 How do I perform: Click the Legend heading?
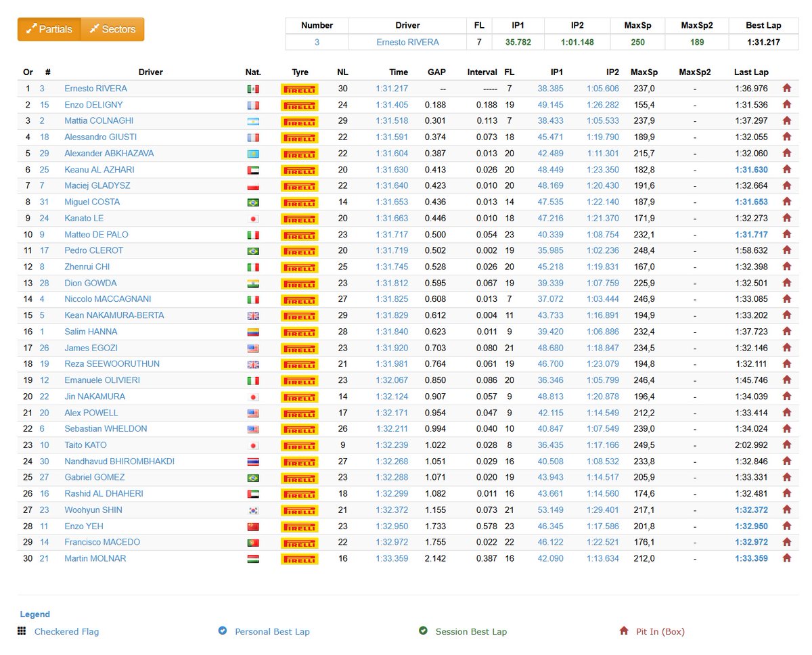coord(35,614)
